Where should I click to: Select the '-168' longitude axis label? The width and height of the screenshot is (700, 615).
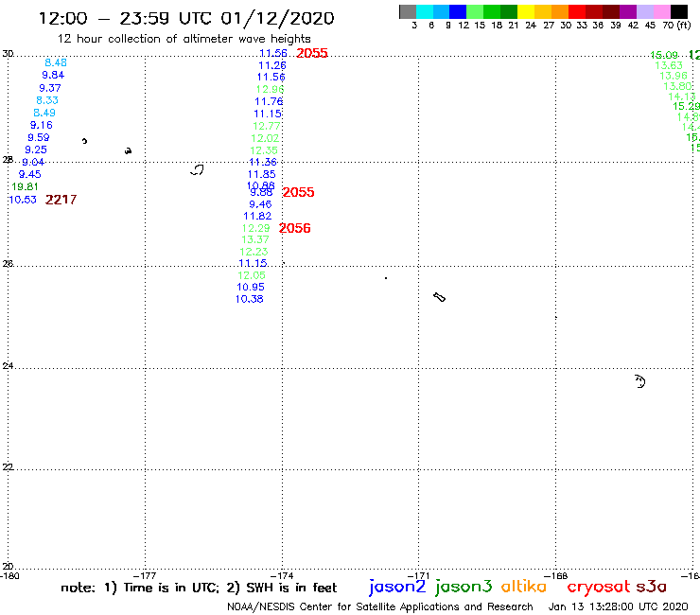click(556, 576)
